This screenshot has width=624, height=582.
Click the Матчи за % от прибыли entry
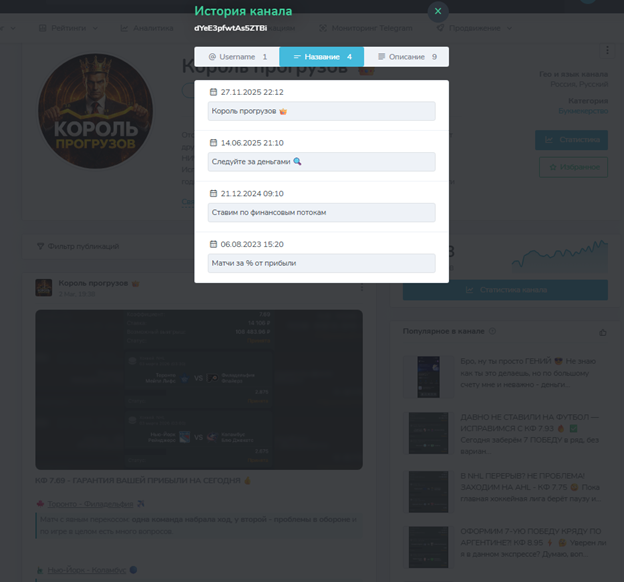pos(322,263)
